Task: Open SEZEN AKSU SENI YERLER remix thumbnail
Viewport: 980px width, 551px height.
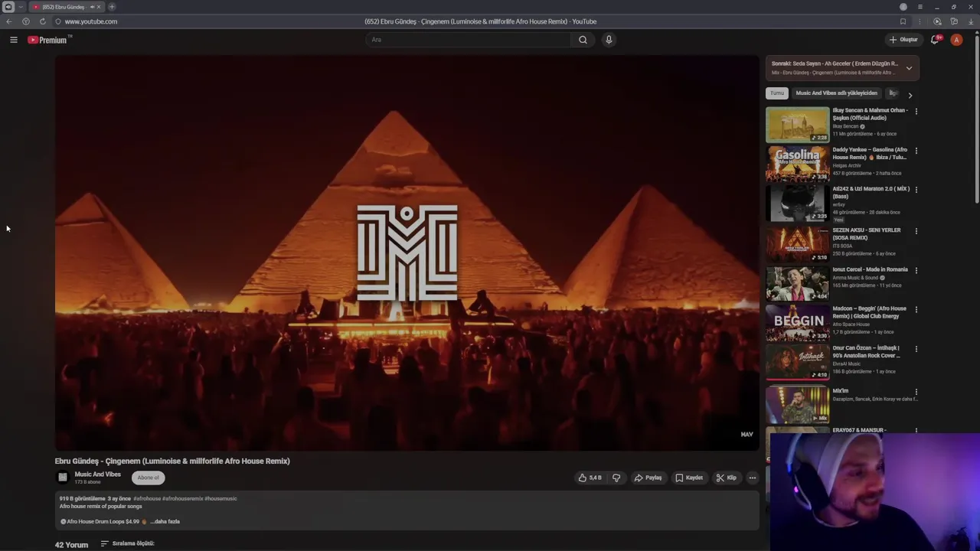Action: (x=797, y=244)
